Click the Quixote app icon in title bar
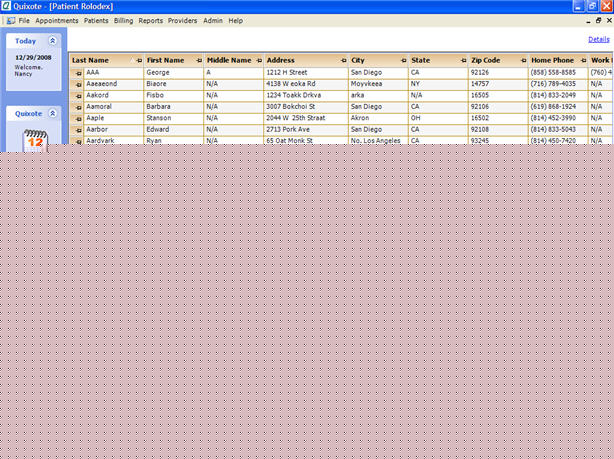614x459 pixels. pyautogui.click(x=6, y=6)
